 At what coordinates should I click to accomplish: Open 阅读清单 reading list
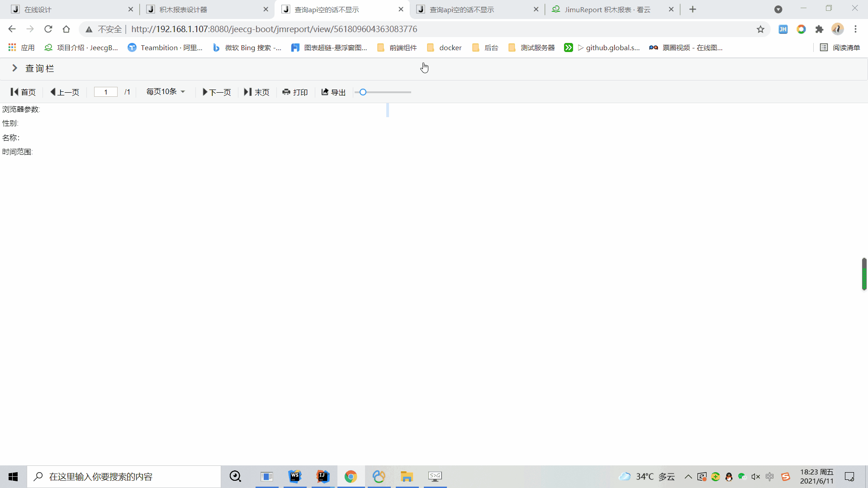pos(840,47)
